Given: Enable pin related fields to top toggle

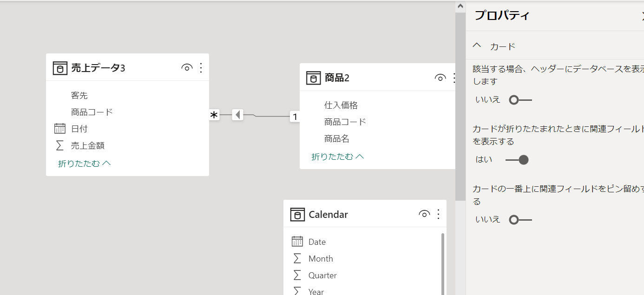Looking at the screenshot, I should point(520,220).
